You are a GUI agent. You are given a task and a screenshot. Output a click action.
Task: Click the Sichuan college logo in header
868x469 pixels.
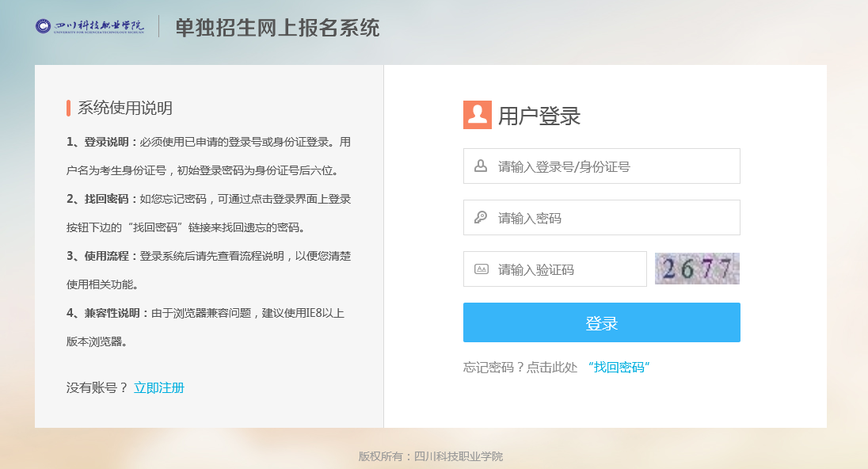(x=89, y=26)
